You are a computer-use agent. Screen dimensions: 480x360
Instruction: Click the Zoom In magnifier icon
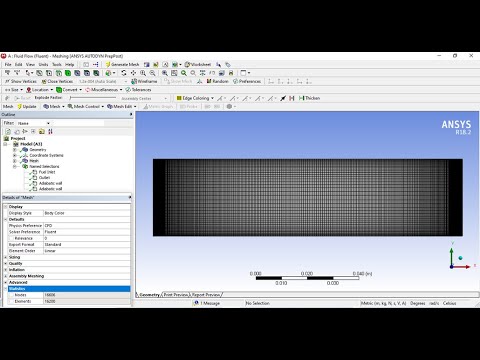pos(143,73)
